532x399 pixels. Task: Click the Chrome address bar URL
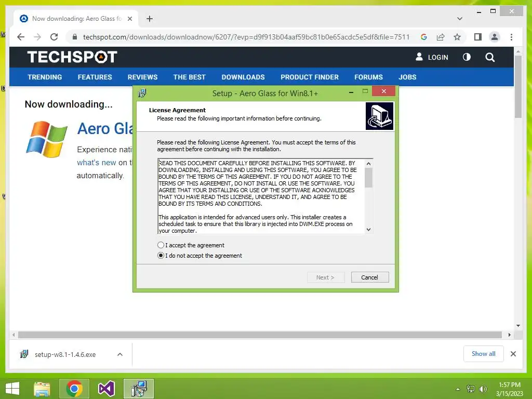tap(246, 37)
